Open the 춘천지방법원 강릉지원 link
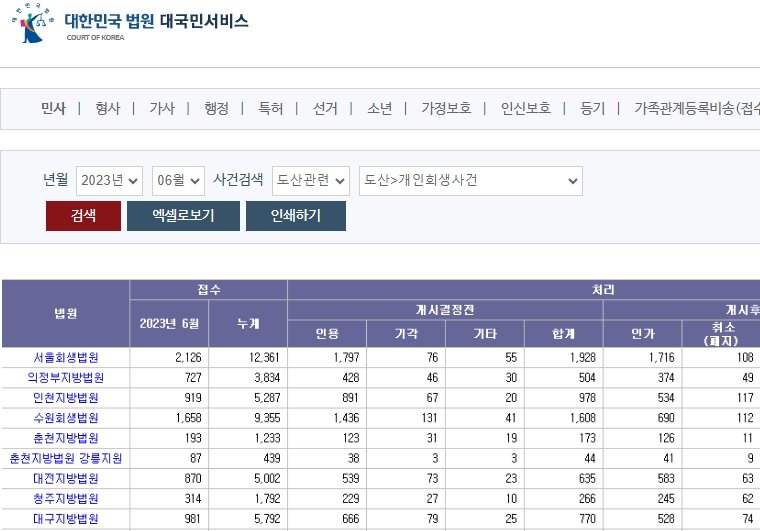The width and height of the screenshot is (760, 531). [x=66, y=458]
